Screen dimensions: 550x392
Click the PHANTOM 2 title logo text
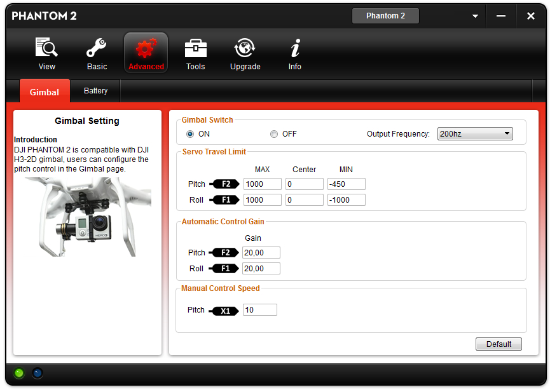pyautogui.click(x=45, y=16)
